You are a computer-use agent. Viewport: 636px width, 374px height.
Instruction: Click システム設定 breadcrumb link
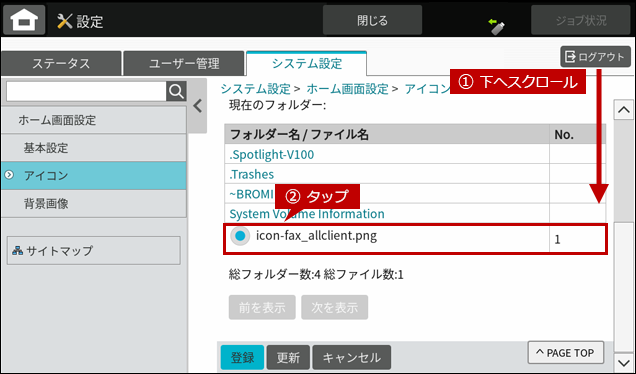[x=256, y=88]
